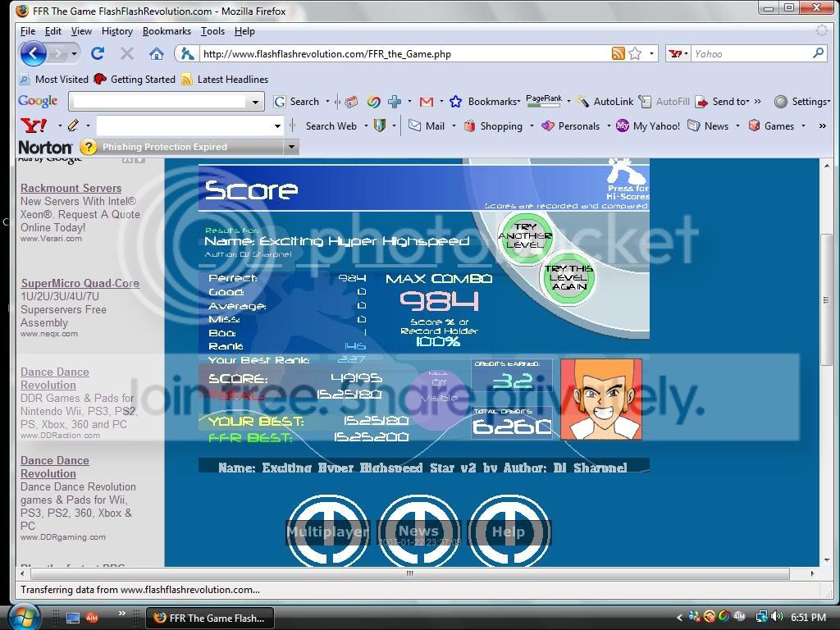
Task: Open the Bookmarks menu in menu bar
Action: tap(167, 31)
